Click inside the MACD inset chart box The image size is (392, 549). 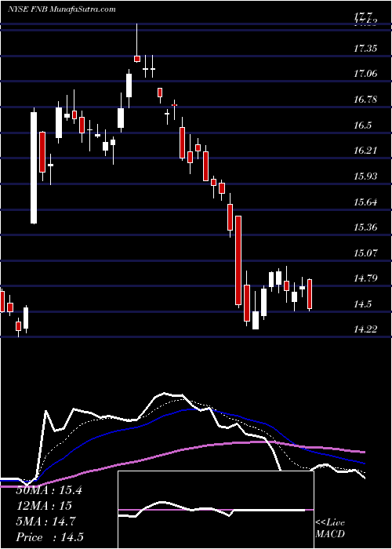coord(216,510)
